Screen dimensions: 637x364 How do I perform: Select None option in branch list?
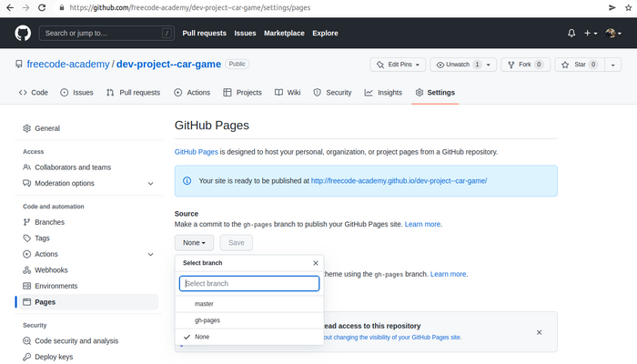(249, 337)
